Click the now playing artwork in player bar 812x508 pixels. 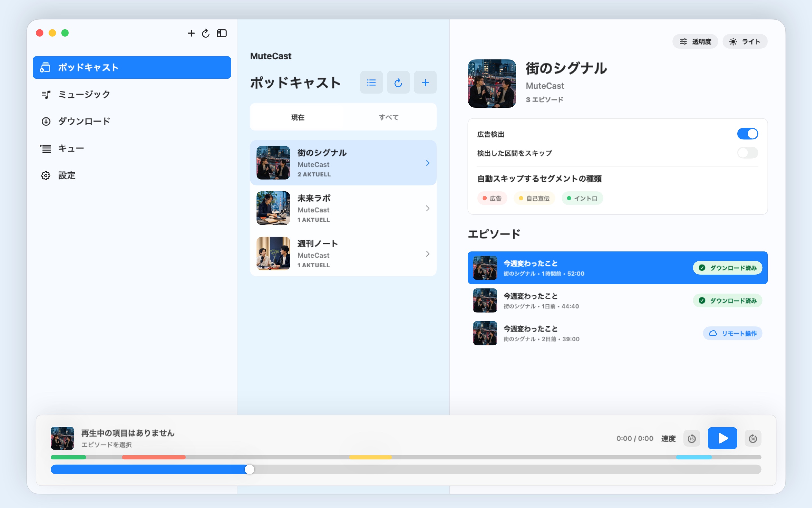pyautogui.click(x=62, y=438)
